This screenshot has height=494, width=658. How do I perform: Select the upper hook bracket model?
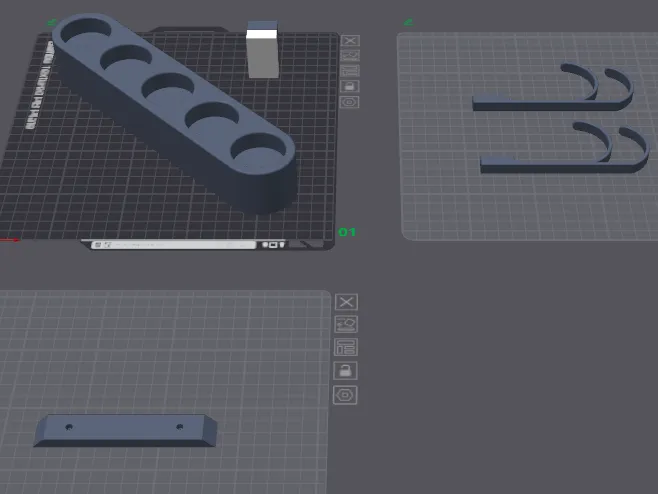553,87
